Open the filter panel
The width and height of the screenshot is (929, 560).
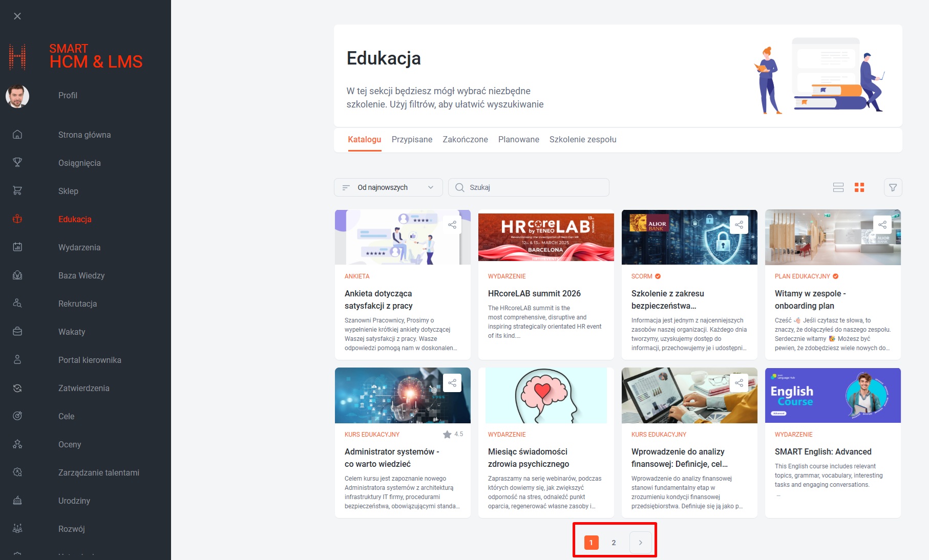coord(893,187)
